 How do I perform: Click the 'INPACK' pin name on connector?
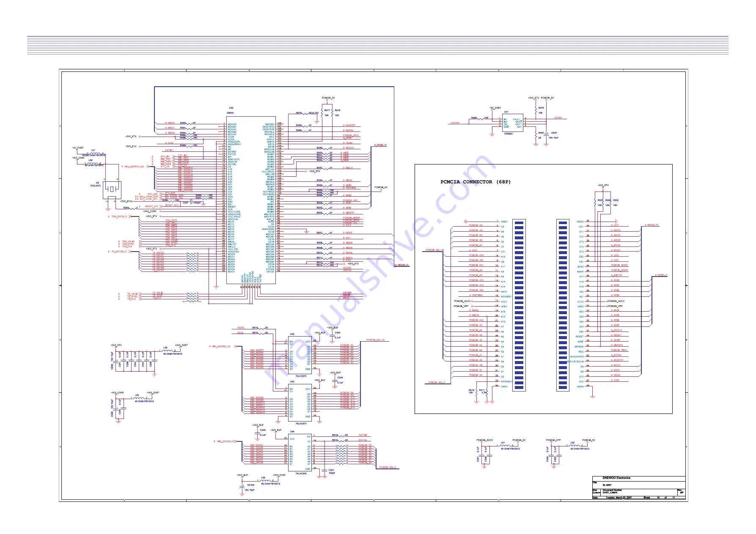pos(579,347)
